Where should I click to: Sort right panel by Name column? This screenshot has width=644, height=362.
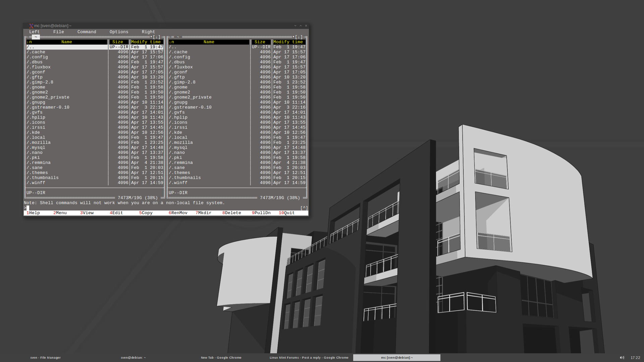click(209, 42)
